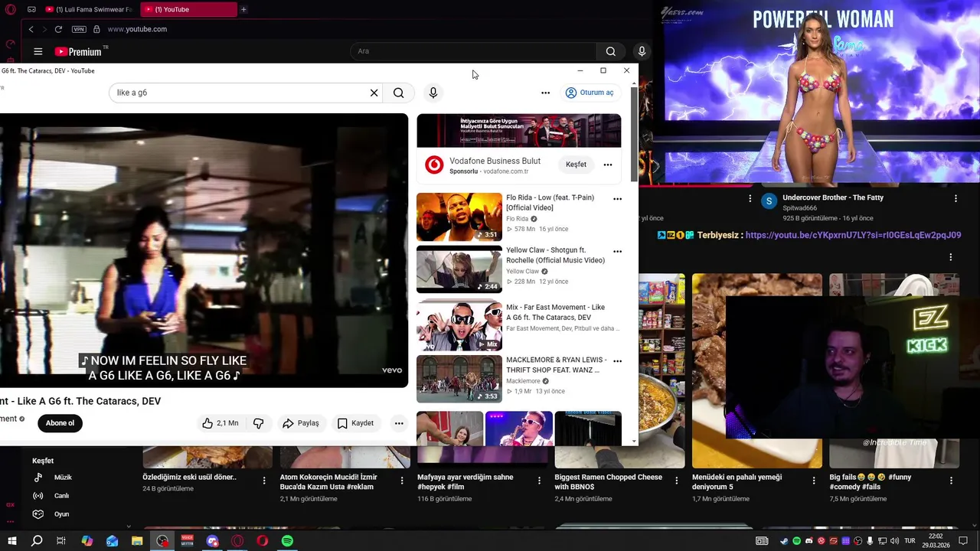Image resolution: width=980 pixels, height=551 pixels.
Task: Start voice search in the popup window
Action: (433, 93)
